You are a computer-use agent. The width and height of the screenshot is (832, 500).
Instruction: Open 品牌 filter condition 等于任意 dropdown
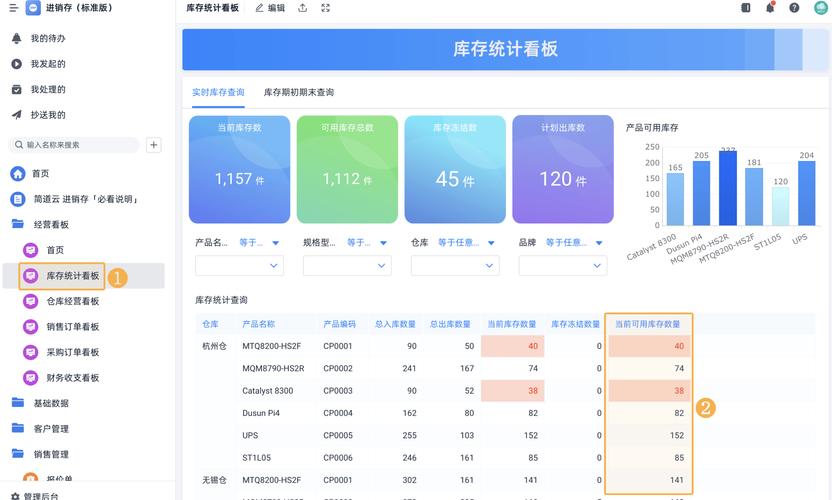[x=574, y=243]
